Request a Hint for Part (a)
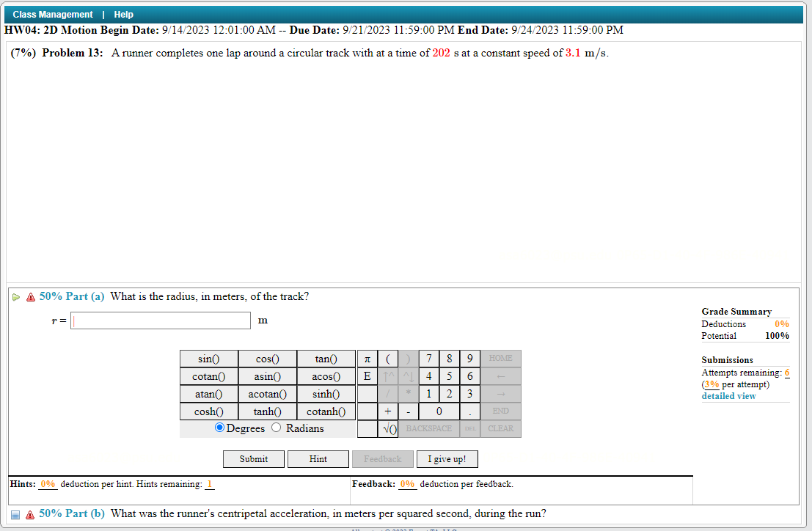Screen dimensions: 812x531 click(318, 458)
